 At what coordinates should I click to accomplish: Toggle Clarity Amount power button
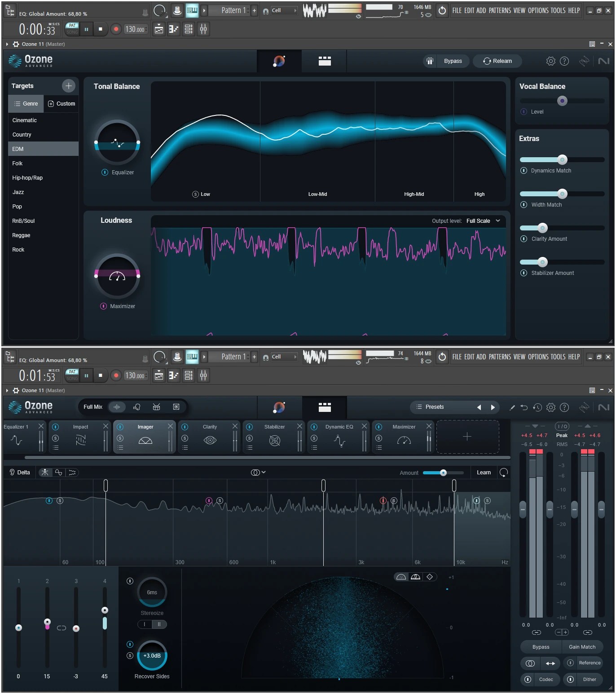[x=524, y=239]
